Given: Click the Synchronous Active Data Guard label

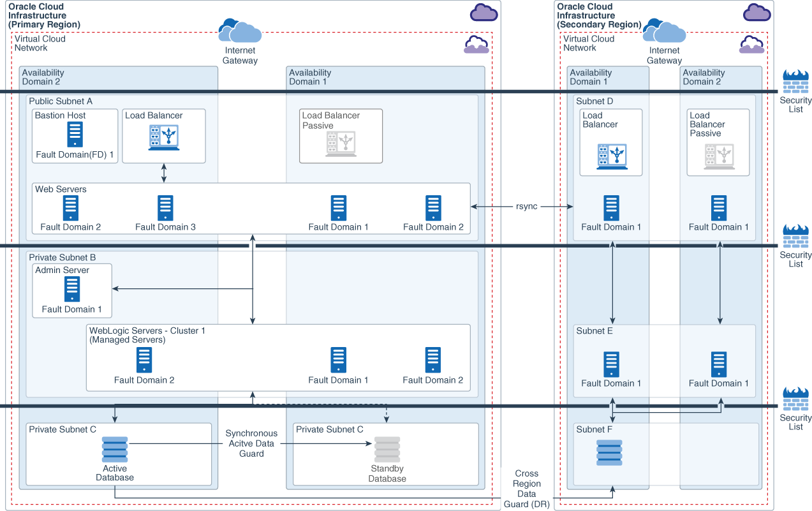Looking at the screenshot, I should click(251, 443).
